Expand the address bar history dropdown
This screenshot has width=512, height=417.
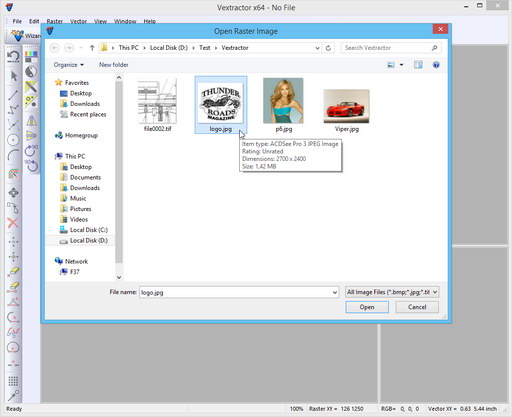pyautogui.click(x=317, y=48)
